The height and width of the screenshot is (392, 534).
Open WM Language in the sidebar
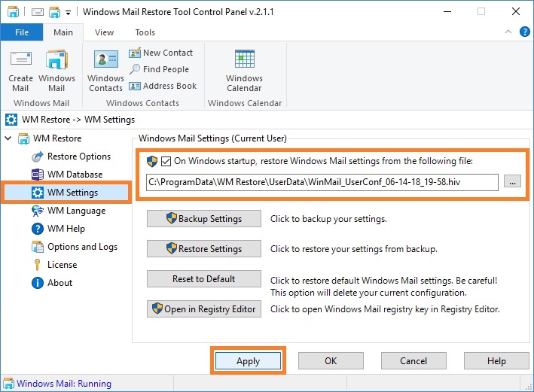tap(69, 211)
